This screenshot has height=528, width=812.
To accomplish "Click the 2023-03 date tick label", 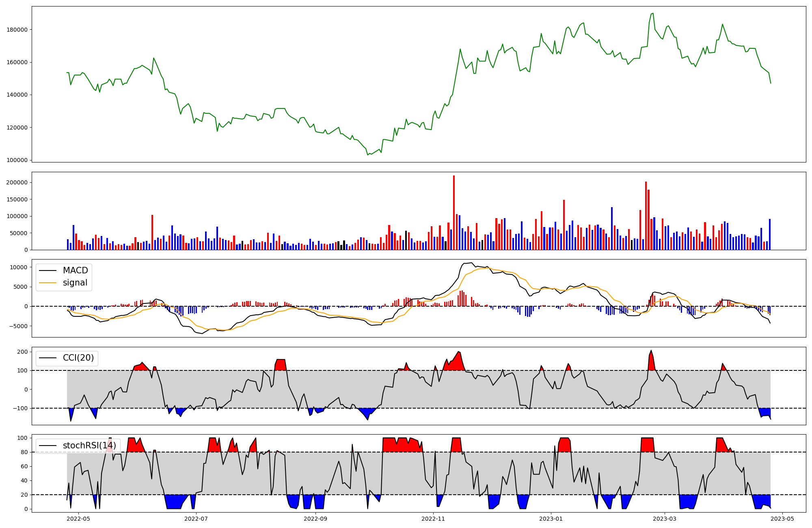I will pyautogui.click(x=665, y=519).
